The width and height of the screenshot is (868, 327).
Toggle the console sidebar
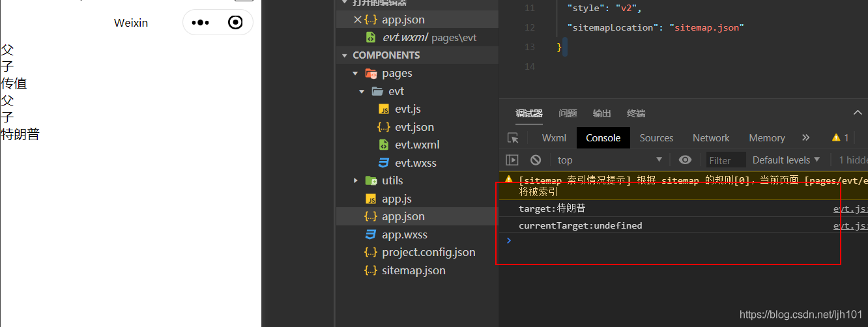(512, 160)
